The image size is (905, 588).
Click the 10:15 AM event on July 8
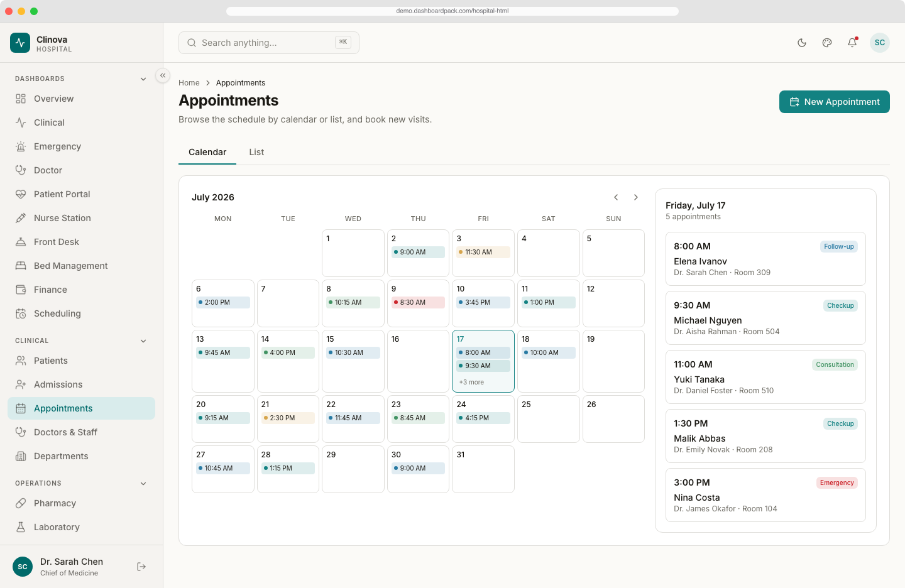pos(353,302)
